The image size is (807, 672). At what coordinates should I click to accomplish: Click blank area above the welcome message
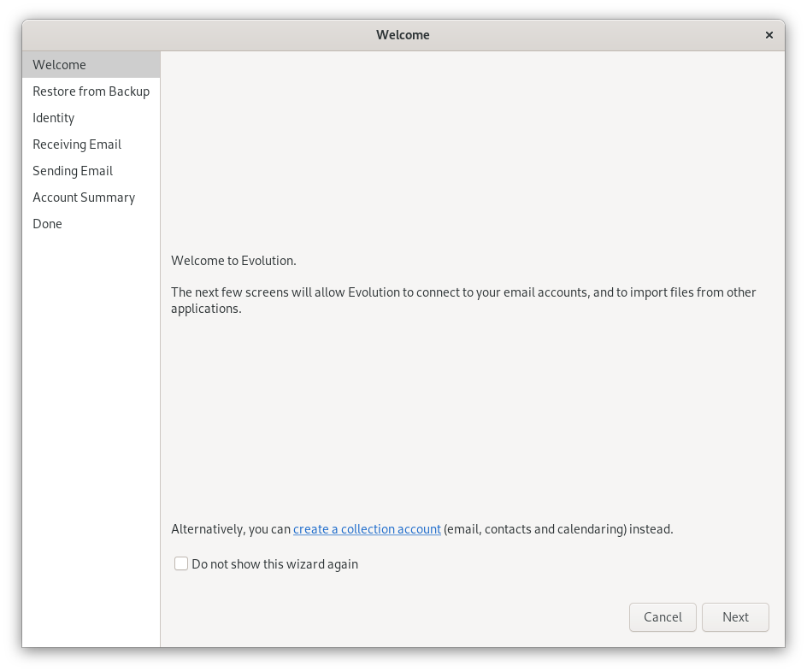(x=472, y=145)
